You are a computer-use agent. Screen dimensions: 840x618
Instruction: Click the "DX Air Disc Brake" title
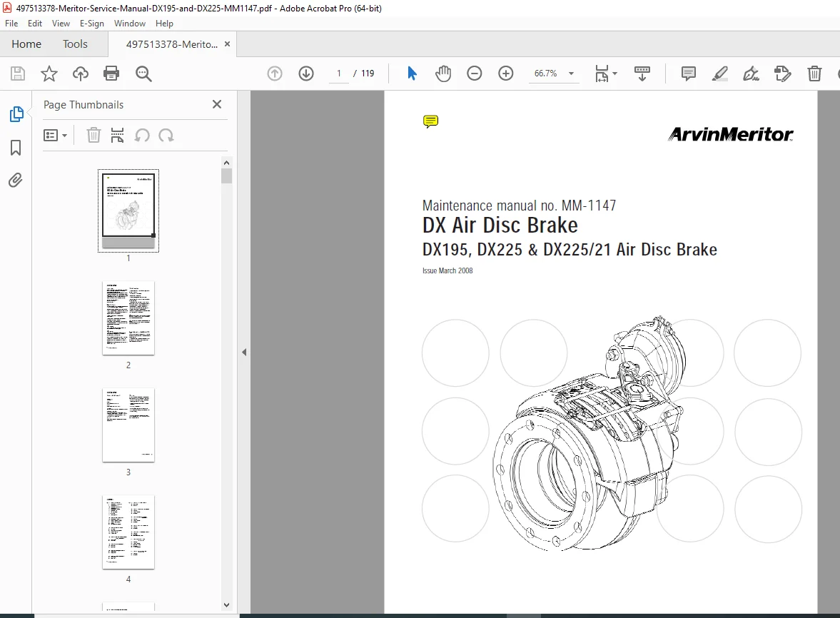tap(500, 225)
